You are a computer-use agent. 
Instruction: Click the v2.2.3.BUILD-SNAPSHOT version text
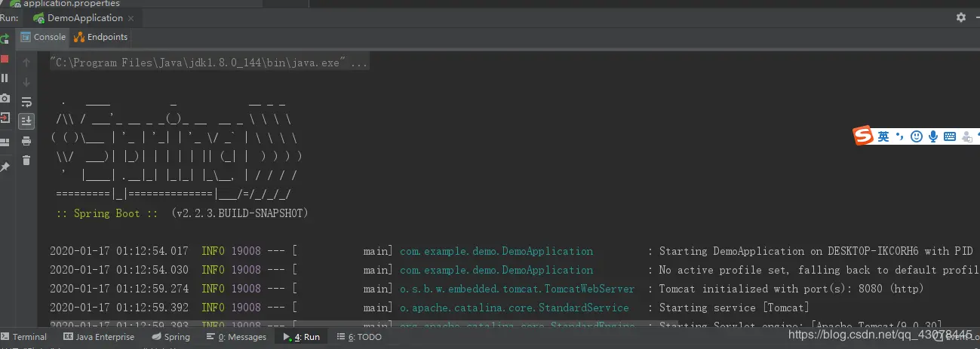[x=240, y=213]
